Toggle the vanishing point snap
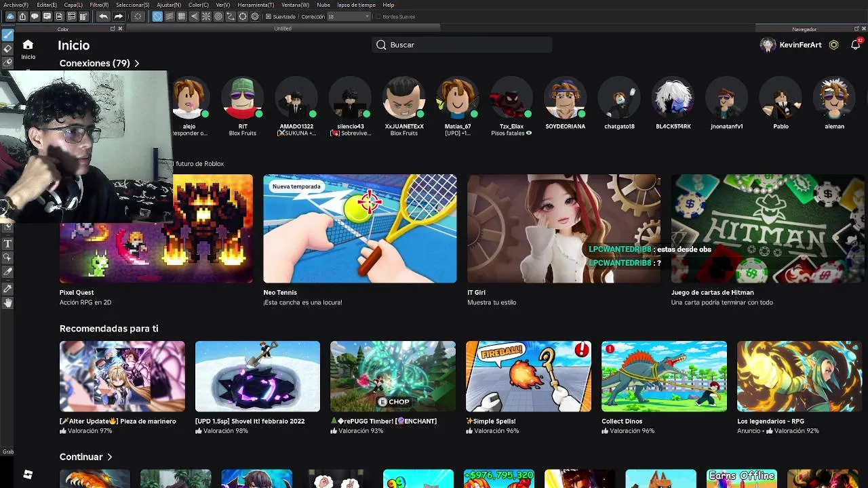This screenshot has width=868, height=488. pyautogui.click(x=194, y=16)
